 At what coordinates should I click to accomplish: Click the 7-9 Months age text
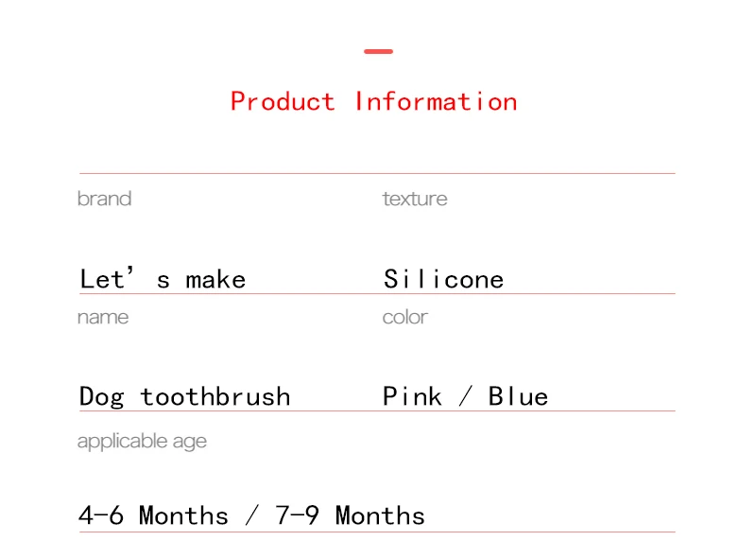[350, 515]
